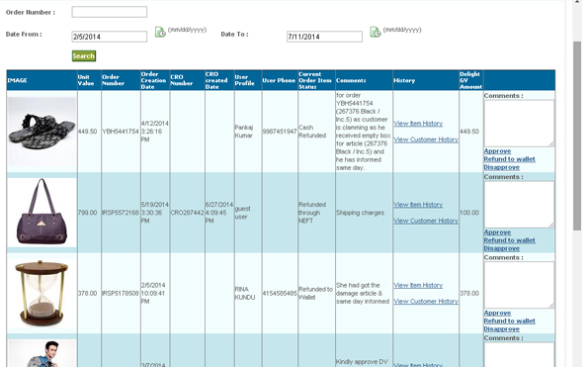Click the Date To field showing 7/11/2014
Screen dimensions: 588x367
[x=324, y=37]
